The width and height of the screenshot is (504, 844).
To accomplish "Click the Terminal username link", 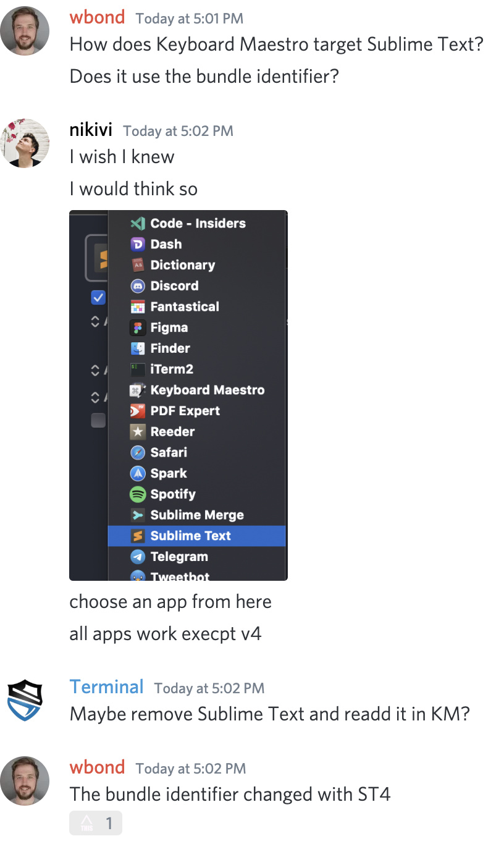I will (107, 687).
